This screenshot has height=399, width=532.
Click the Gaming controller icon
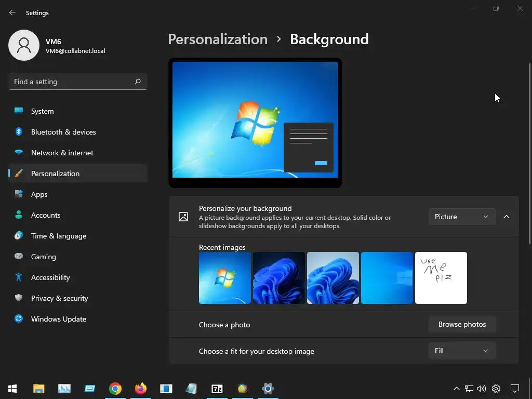(x=19, y=256)
